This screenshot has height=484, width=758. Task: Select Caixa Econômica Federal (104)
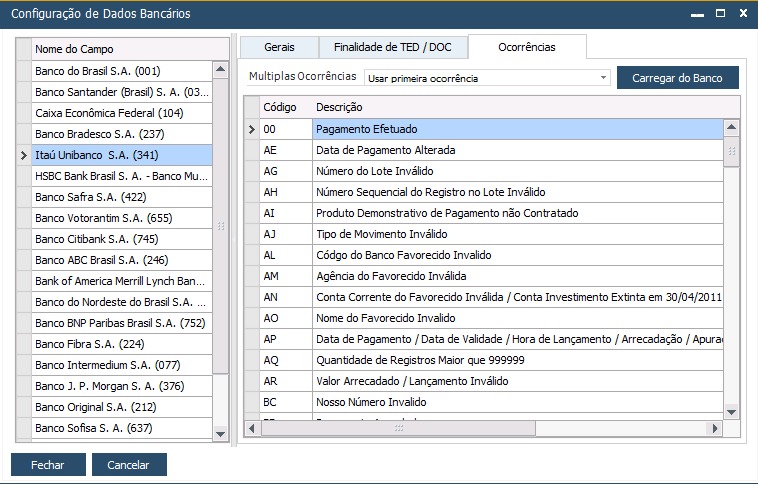point(122,113)
